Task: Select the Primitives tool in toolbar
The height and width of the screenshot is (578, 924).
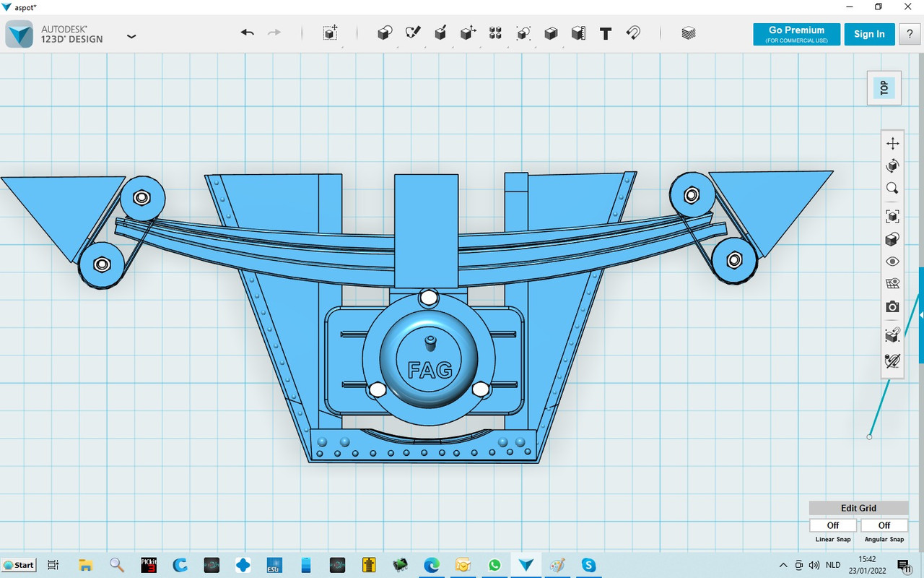Action: tap(385, 33)
